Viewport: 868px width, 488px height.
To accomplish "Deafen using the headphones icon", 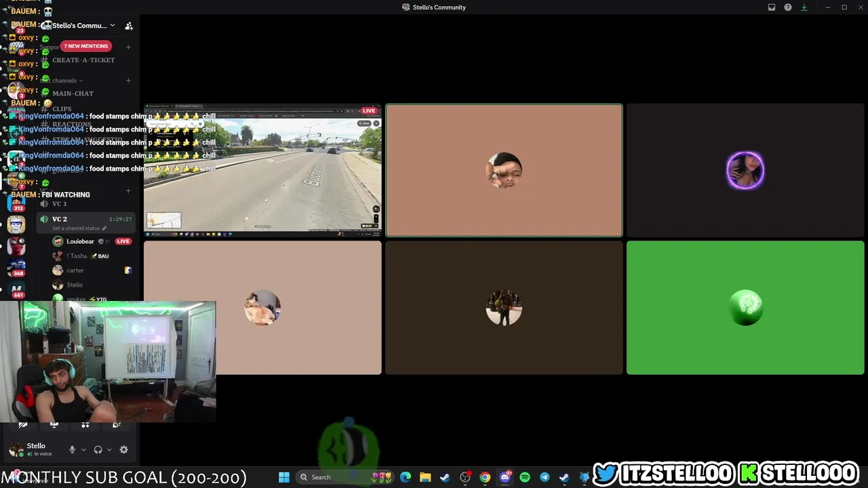I will (98, 449).
